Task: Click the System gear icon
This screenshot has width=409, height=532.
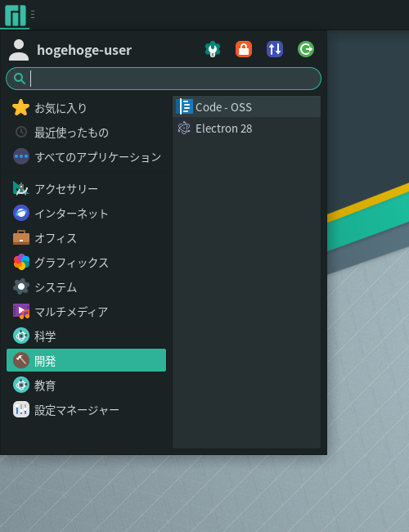Action: point(21,286)
